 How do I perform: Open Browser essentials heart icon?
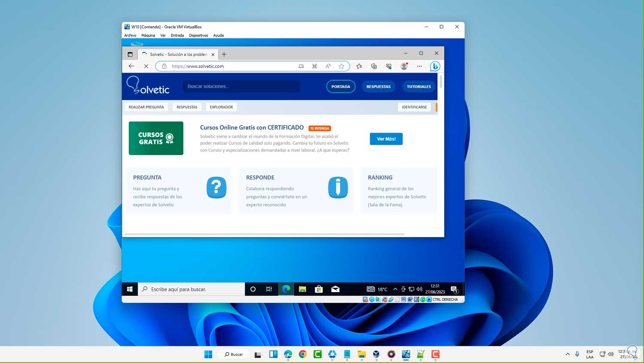[389, 66]
